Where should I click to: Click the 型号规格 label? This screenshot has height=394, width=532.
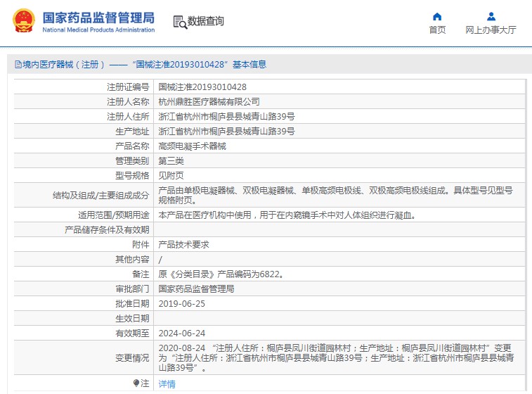coord(132,176)
